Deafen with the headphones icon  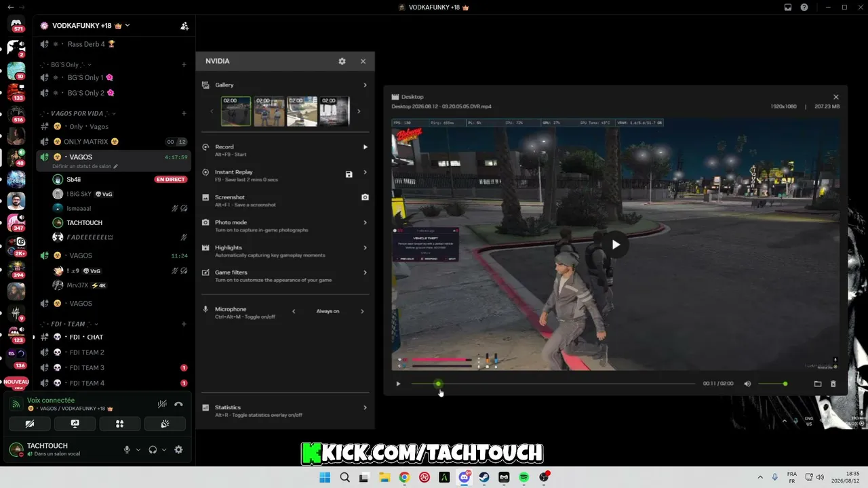pos(153,449)
